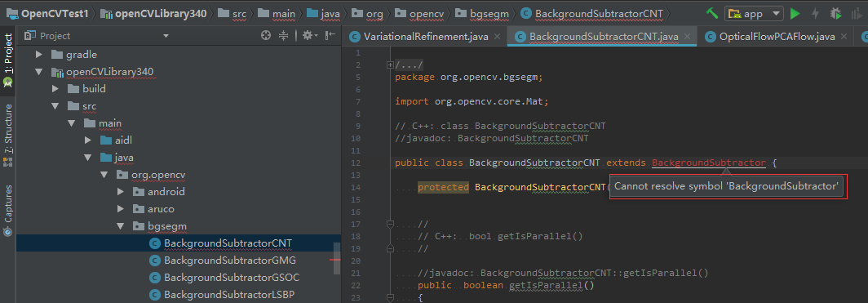868x303 pixels.
Task: Click the Apply Changes lightning icon
Action: 816,14
